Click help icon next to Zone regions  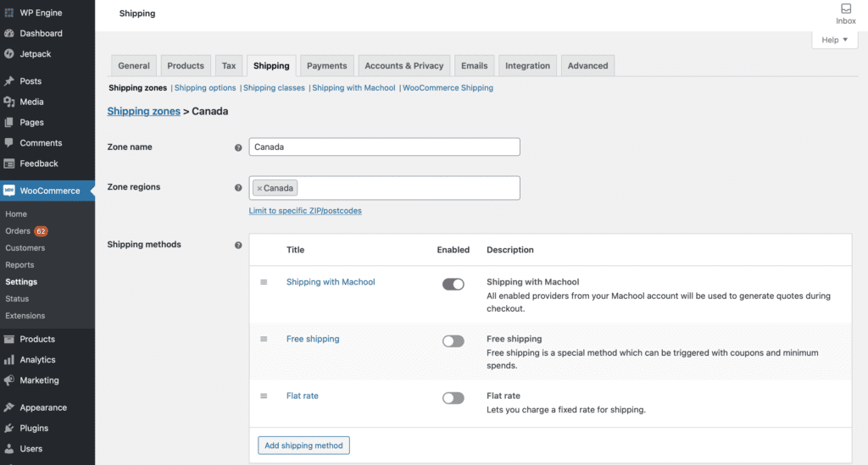[238, 188]
